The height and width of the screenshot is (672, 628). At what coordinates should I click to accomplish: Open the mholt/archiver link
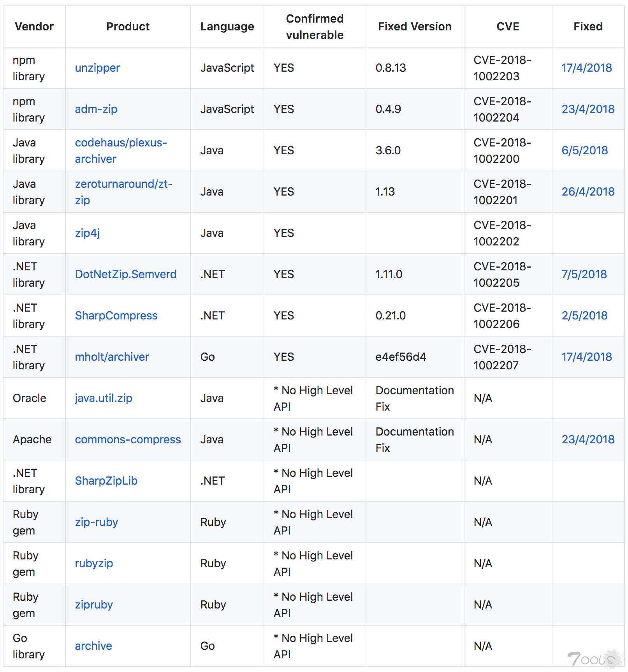point(112,357)
